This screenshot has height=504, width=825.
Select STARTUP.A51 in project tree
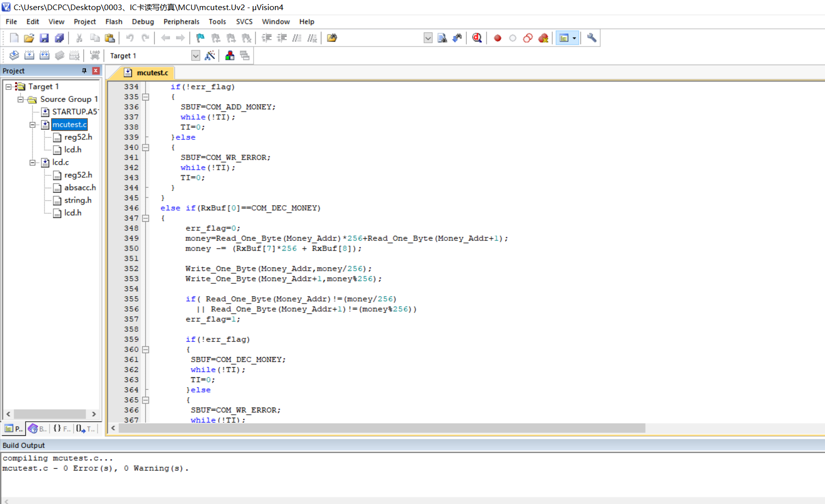75,112
